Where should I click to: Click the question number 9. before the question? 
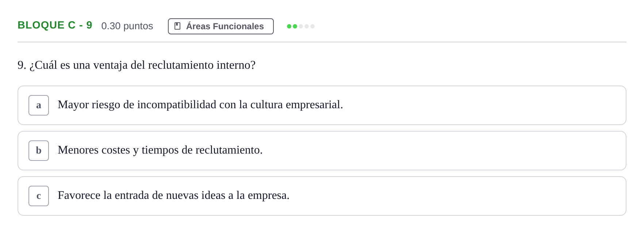tap(22, 65)
